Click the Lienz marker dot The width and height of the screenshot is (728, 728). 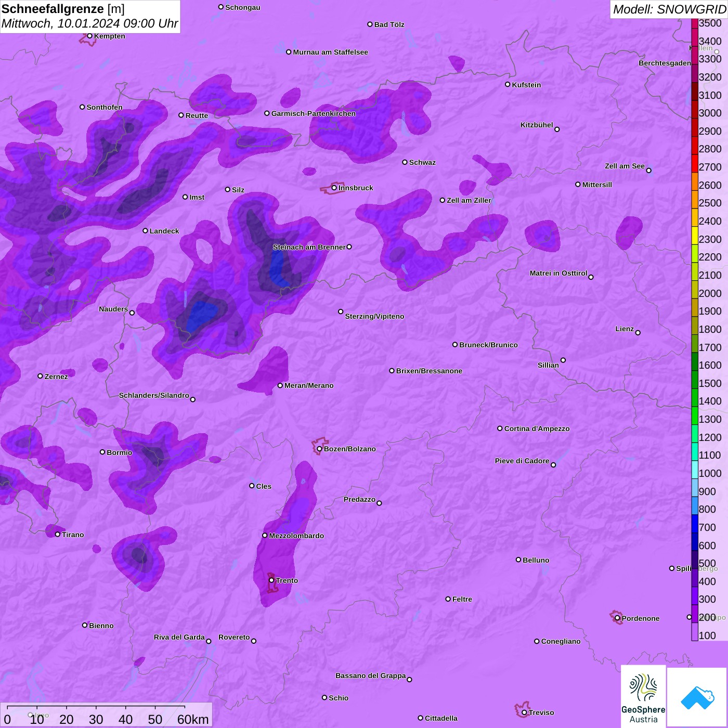pos(638,333)
